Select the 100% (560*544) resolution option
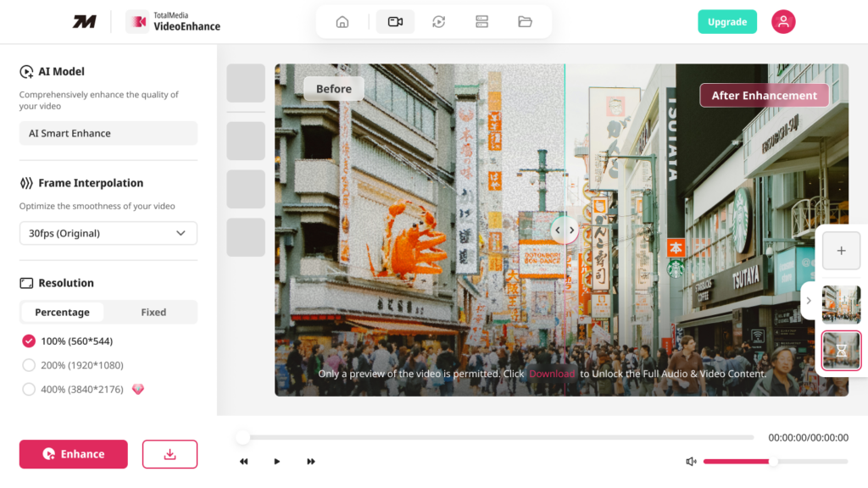The width and height of the screenshot is (868, 488). coord(29,341)
